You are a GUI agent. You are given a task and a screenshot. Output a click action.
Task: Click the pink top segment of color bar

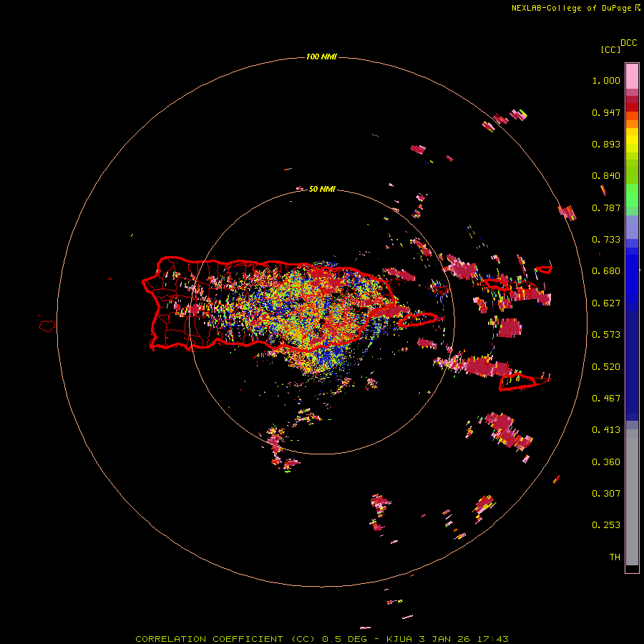pyautogui.click(x=632, y=76)
